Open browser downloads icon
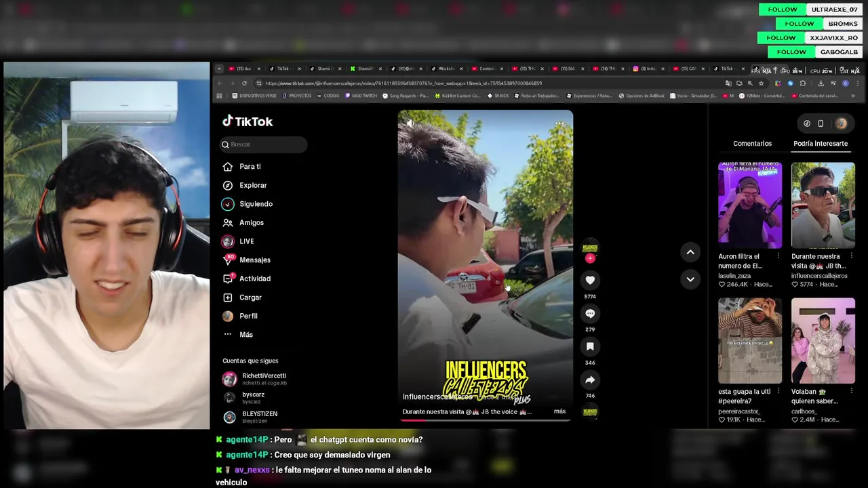This screenshot has width=868, height=488. (x=821, y=83)
